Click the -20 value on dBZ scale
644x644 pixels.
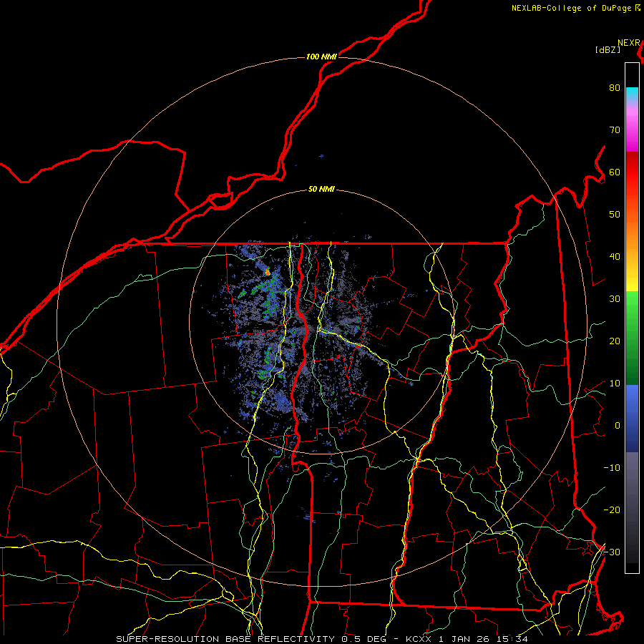tap(612, 509)
